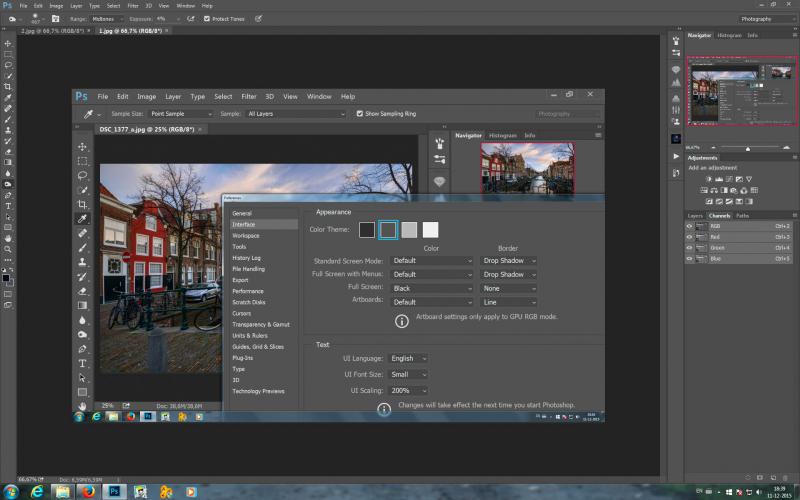Hide the Blue channel eye

(x=689, y=259)
